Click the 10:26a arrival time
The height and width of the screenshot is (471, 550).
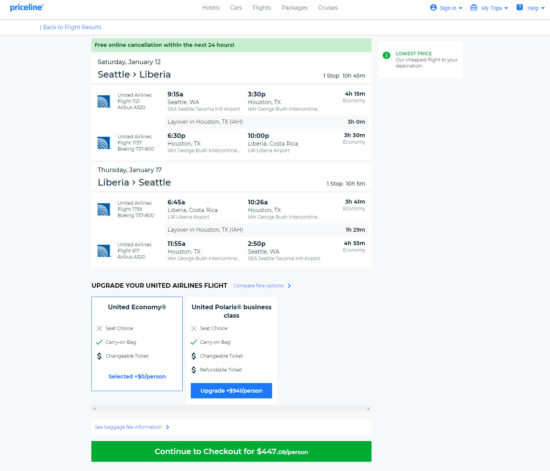tap(257, 202)
